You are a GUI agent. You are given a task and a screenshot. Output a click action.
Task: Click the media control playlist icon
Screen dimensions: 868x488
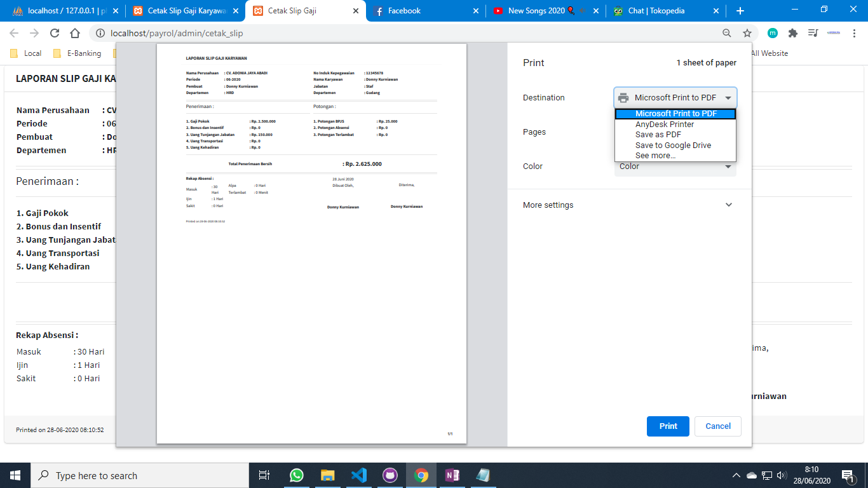(813, 33)
